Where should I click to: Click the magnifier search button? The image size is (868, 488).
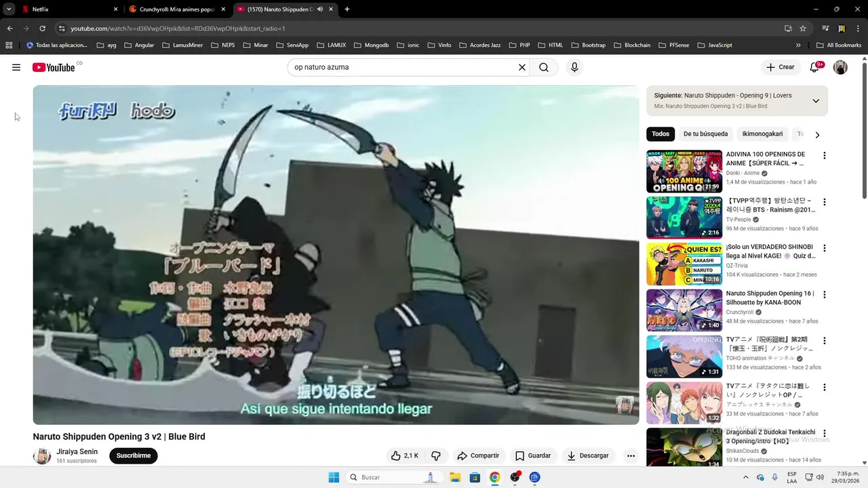coord(544,67)
